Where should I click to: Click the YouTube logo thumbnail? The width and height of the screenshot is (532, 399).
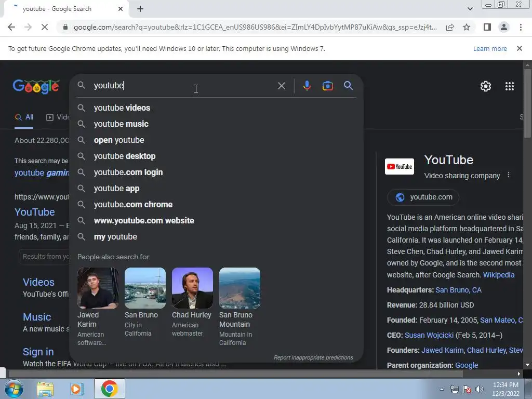[x=400, y=167]
